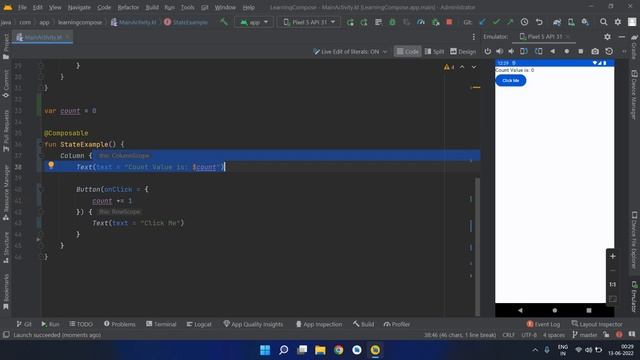The width and height of the screenshot is (640, 360).
Task: Open the Problems tool window
Action: point(120,324)
